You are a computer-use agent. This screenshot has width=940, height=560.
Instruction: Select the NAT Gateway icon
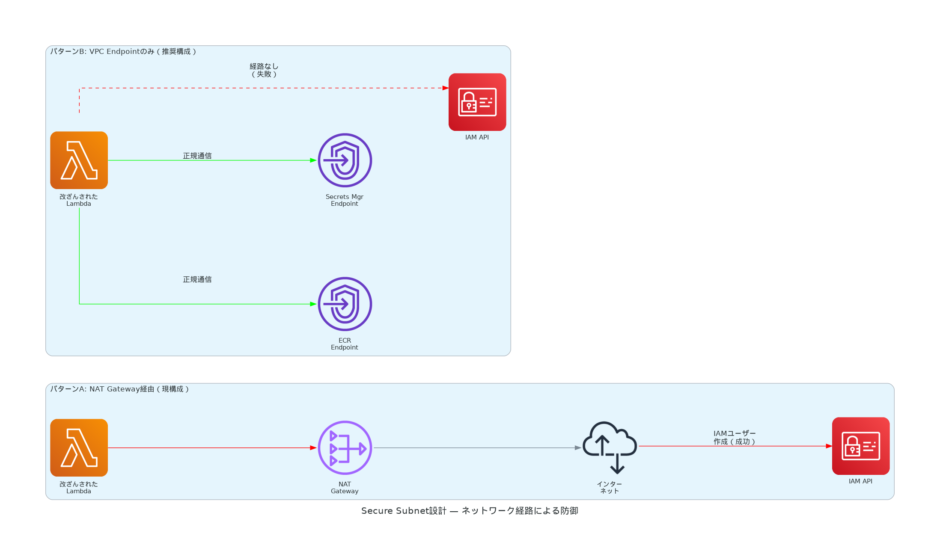coord(345,447)
